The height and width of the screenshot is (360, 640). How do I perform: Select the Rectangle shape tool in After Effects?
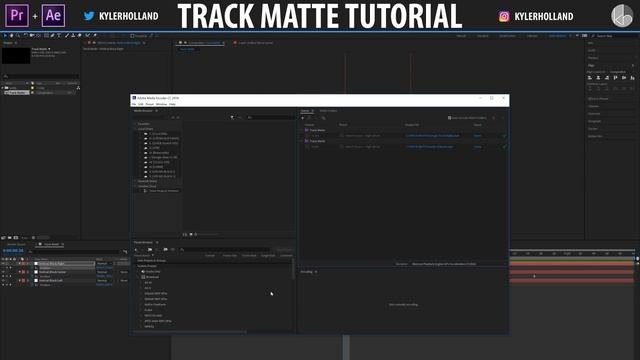pos(46,36)
